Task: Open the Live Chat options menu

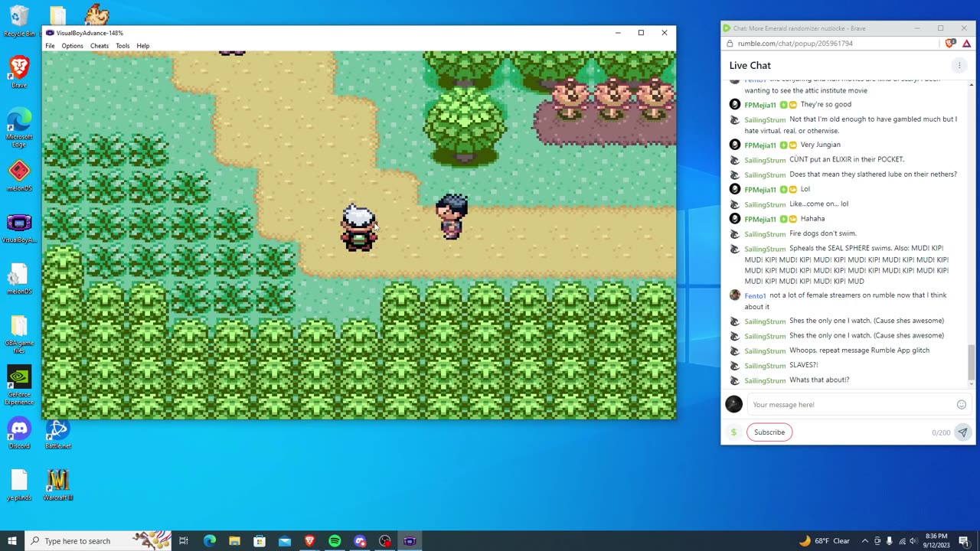Action: 959,66
